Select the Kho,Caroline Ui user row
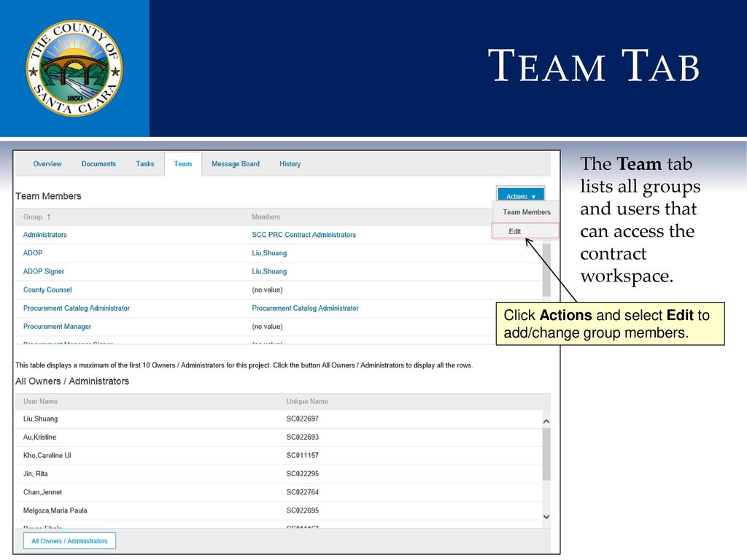This screenshot has height=560, width=747. [279, 455]
